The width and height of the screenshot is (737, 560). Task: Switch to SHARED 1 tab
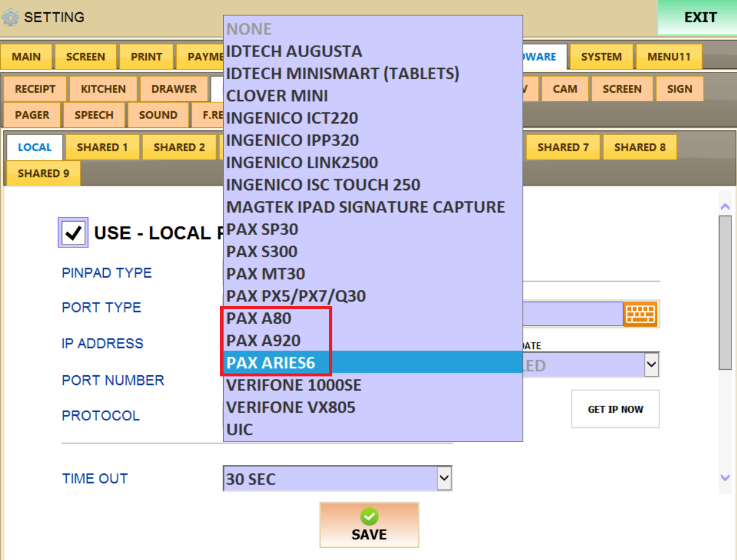pyautogui.click(x=103, y=147)
